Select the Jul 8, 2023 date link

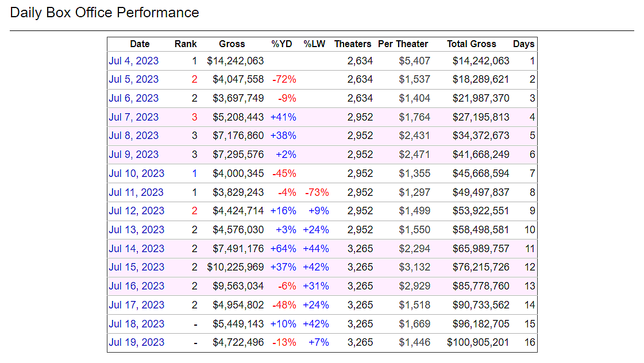[133, 136]
